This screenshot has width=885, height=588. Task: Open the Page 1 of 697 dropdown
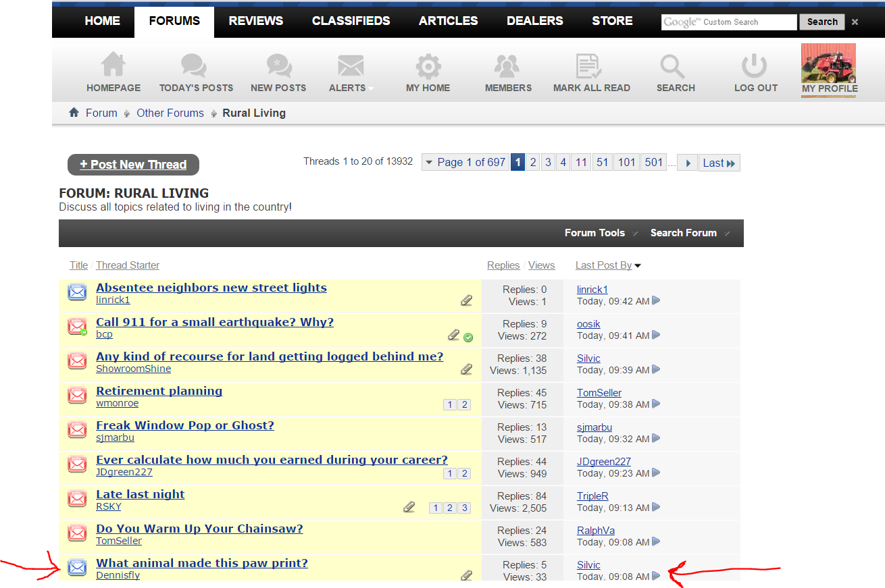[464, 163]
